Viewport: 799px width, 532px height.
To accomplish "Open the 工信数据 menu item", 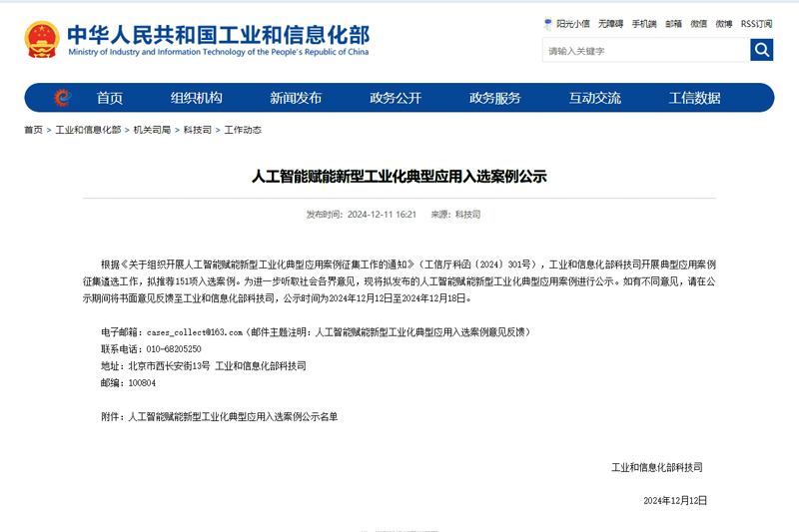I will (x=695, y=98).
